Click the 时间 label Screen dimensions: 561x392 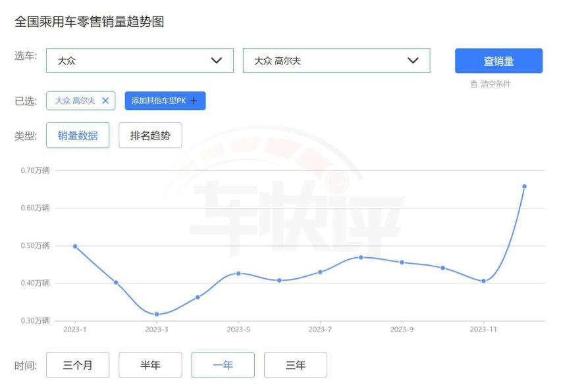point(26,366)
